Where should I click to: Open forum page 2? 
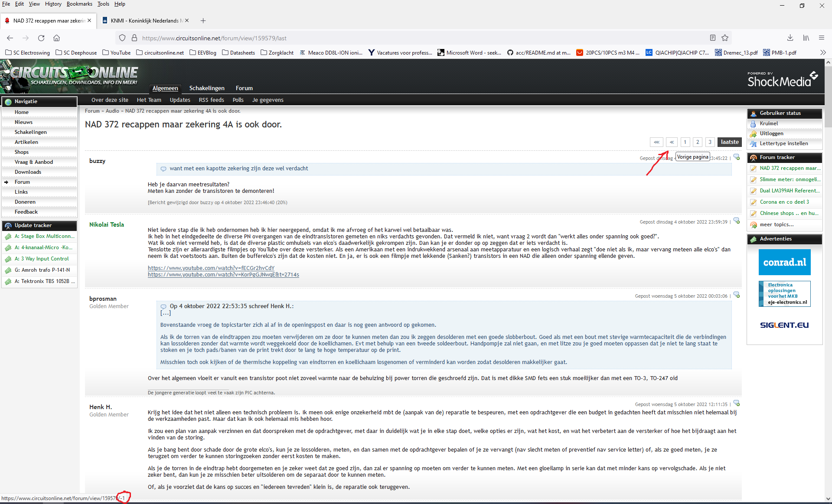click(x=698, y=142)
